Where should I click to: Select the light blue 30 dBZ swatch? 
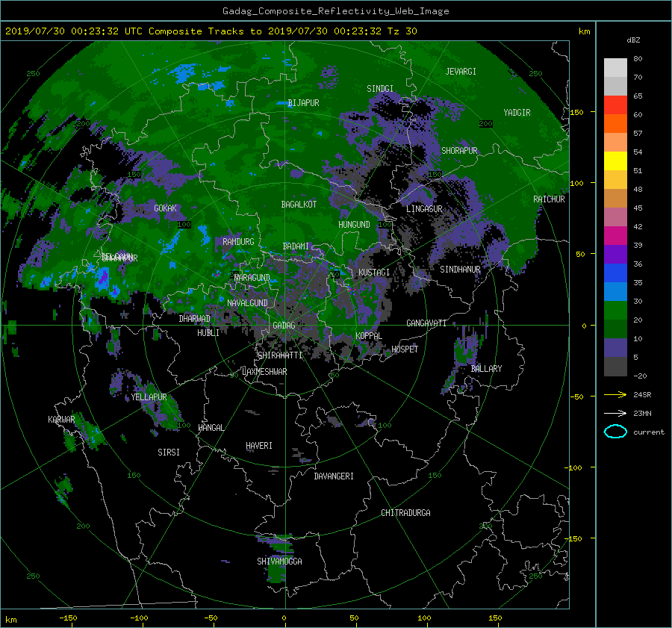(615, 292)
